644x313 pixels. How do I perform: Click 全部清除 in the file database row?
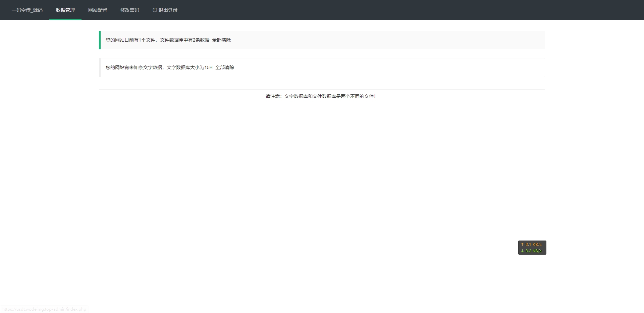(221, 40)
